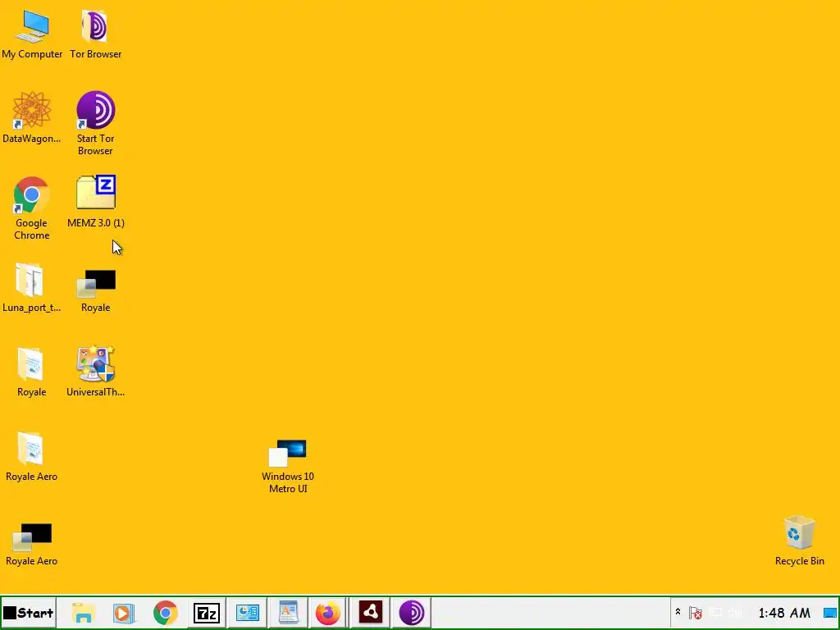Screen dimensions: 840x630
Task: Open the My Computer desktop icon
Action: click(x=32, y=34)
